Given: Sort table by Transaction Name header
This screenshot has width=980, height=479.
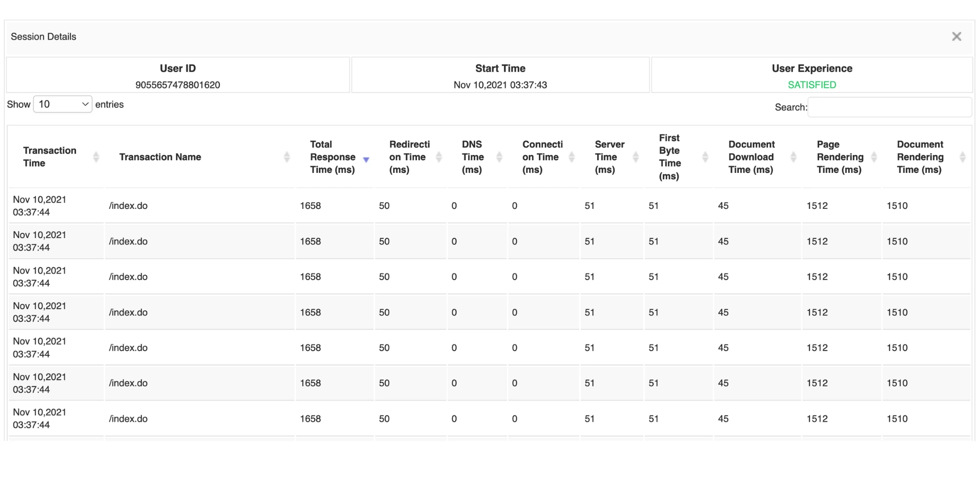Looking at the screenshot, I should click(160, 157).
